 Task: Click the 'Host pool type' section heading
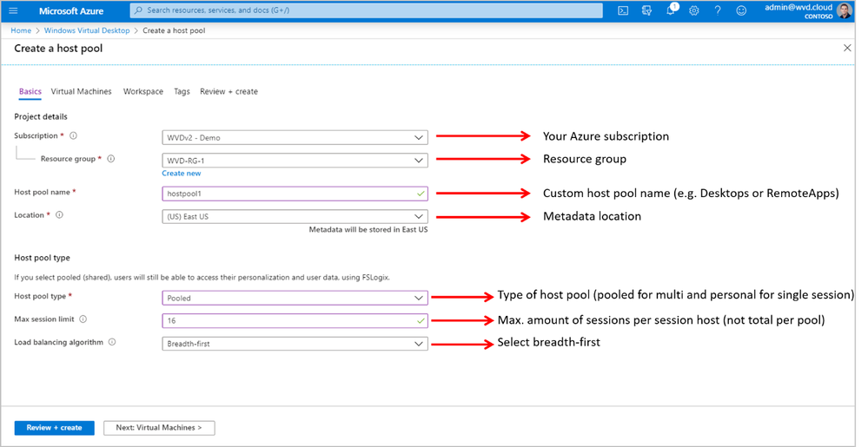42,258
